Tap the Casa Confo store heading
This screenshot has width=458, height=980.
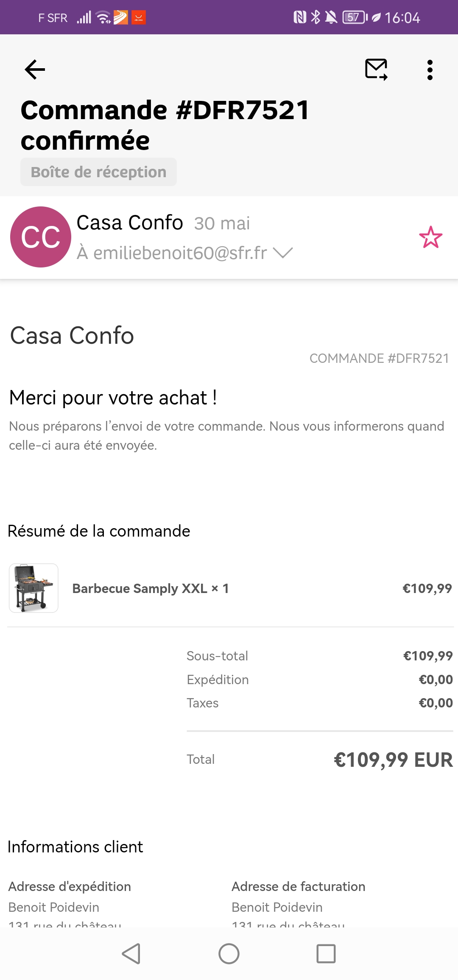click(x=72, y=336)
